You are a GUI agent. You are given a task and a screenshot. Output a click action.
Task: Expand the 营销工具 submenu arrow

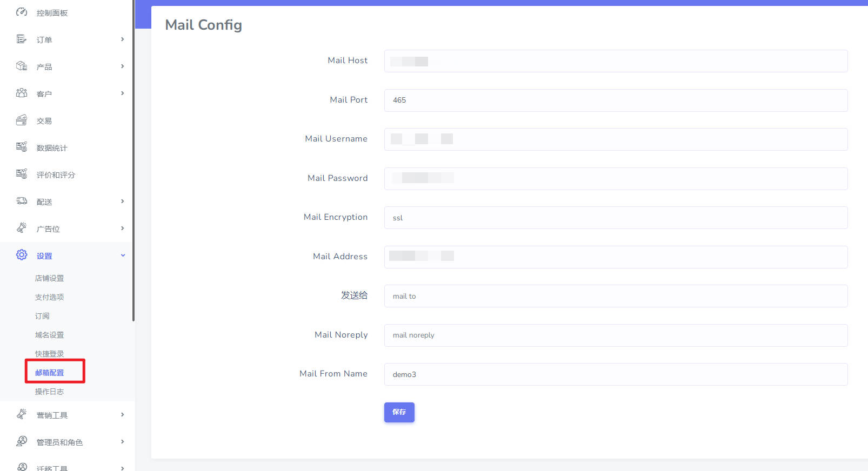click(123, 415)
